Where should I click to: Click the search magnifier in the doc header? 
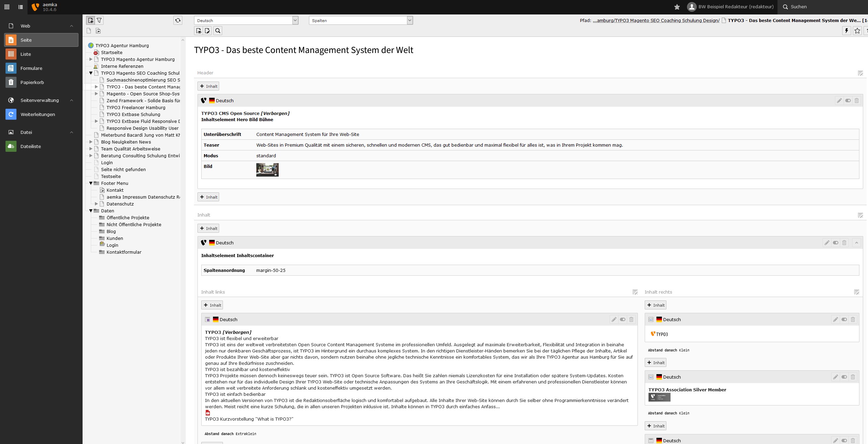218,31
